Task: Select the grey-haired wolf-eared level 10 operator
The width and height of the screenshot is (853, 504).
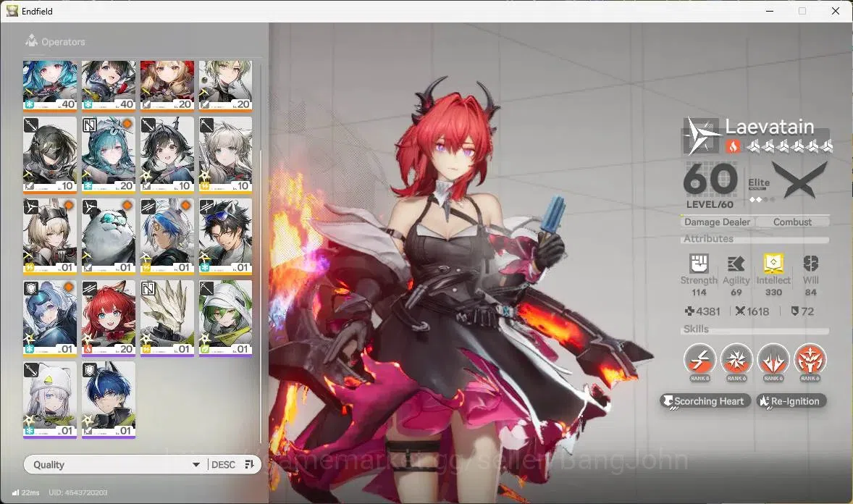Action: tap(225, 155)
